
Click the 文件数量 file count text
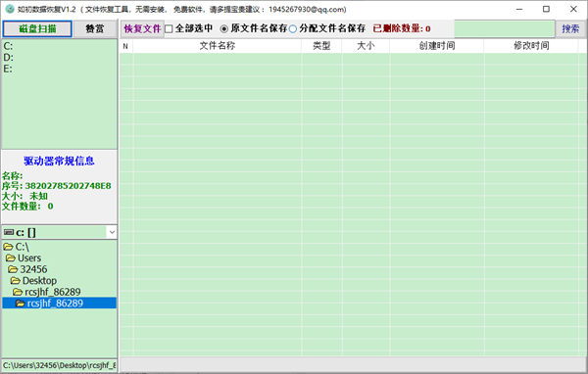coord(27,207)
